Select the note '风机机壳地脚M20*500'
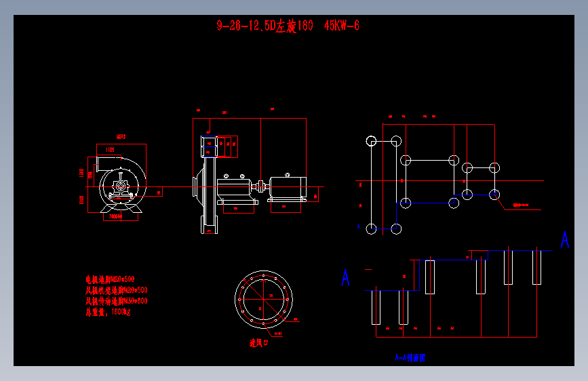The width and height of the screenshot is (588, 381). coord(116,290)
